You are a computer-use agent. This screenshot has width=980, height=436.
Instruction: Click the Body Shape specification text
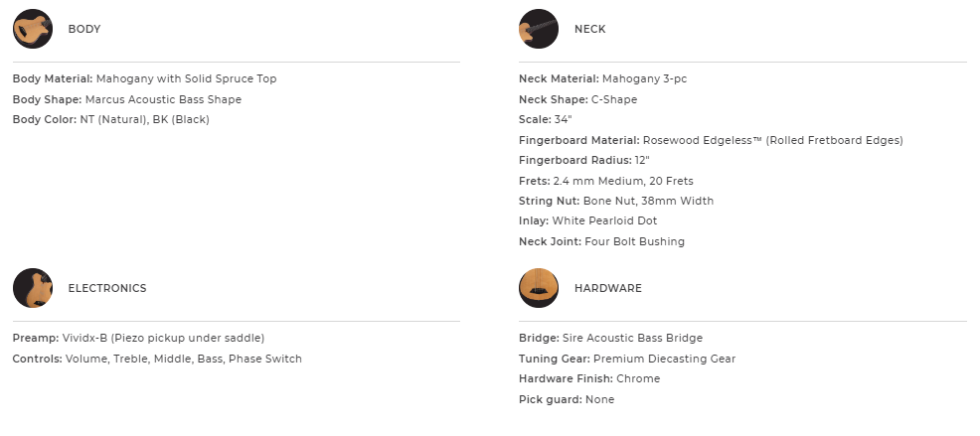point(127,99)
